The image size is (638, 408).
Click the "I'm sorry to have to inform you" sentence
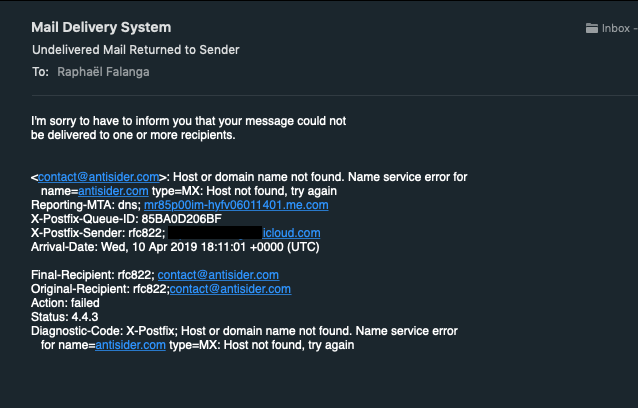coord(188,128)
